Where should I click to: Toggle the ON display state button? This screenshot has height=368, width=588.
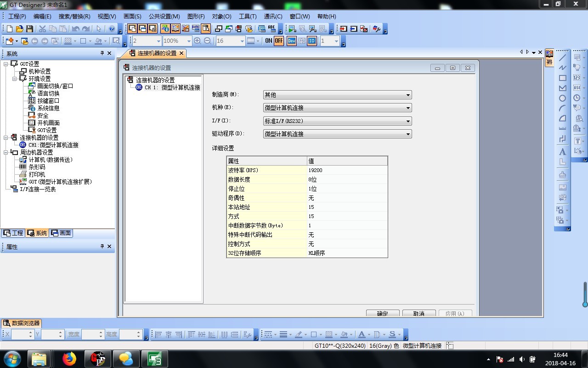269,41
